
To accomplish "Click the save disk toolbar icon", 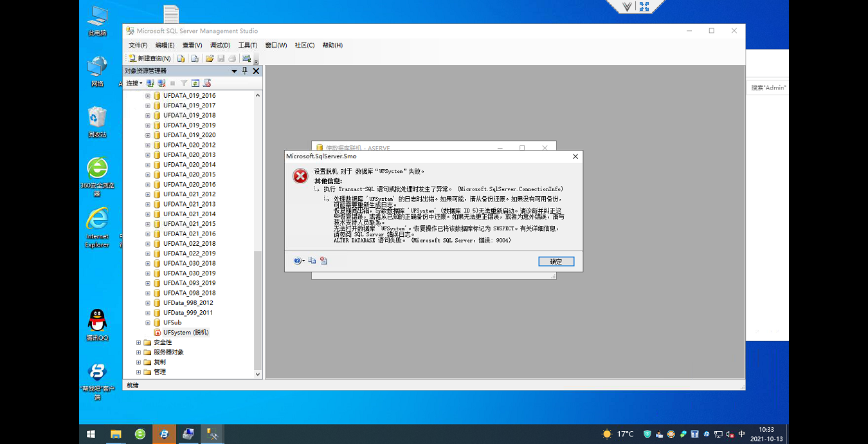I will tap(221, 59).
